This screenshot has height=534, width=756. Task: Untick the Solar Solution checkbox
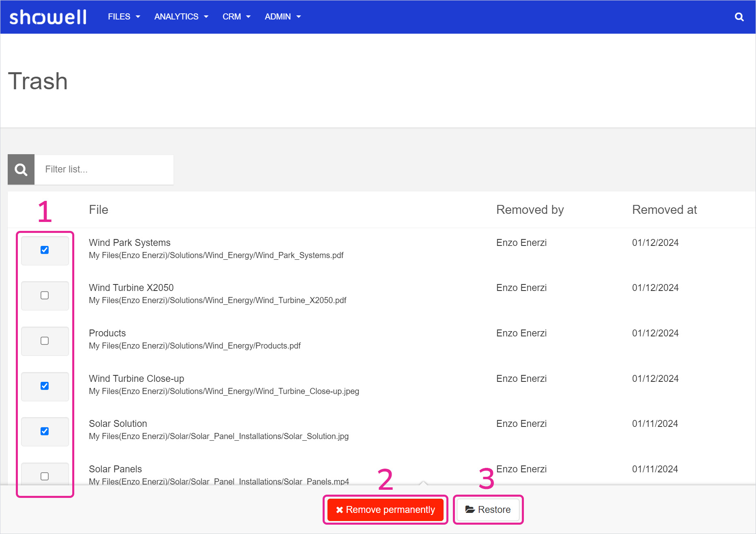pos(45,431)
